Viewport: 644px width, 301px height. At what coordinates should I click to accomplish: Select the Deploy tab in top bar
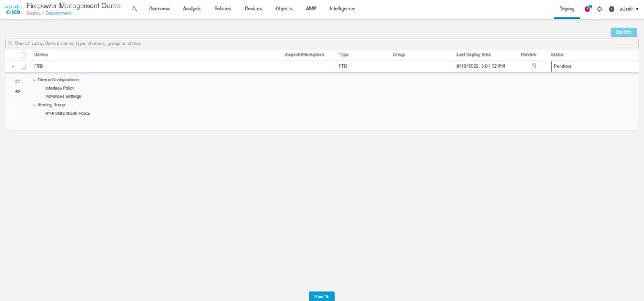click(x=567, y=8)
